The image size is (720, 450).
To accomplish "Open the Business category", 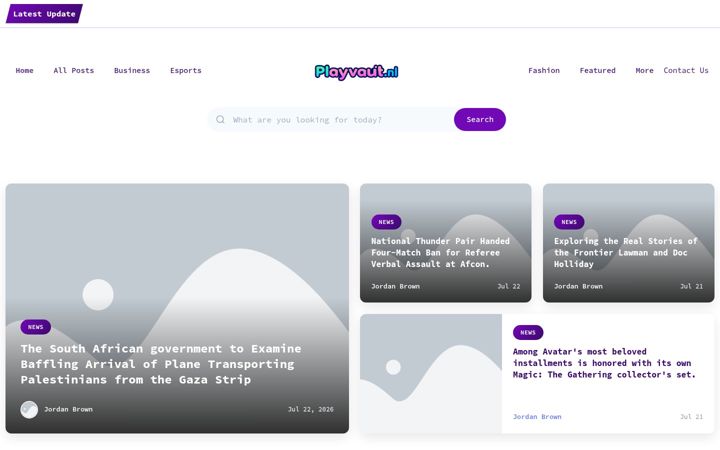I will pyautogui.click(x=132, y=70).
